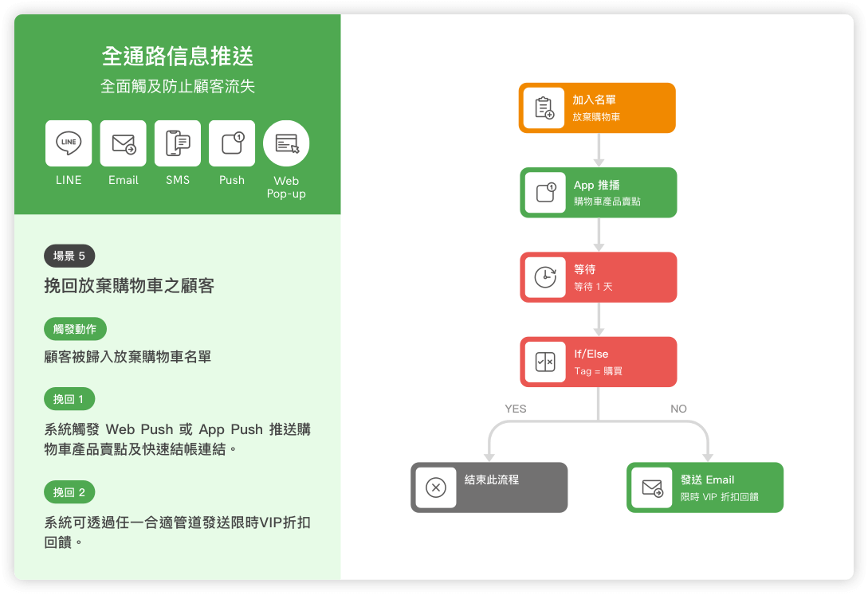Select the 挽回 2 tag label

tap(69, 492)
